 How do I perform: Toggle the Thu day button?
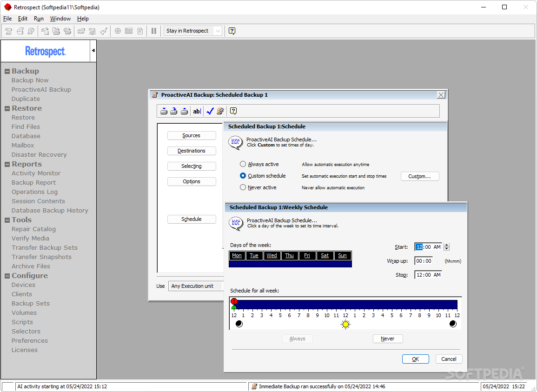coord(289,256)
